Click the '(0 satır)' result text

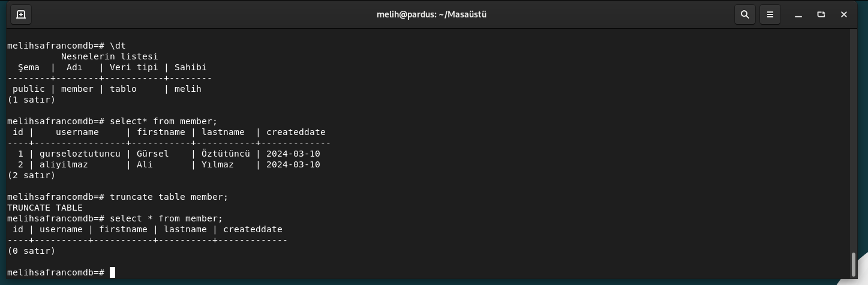31,251
